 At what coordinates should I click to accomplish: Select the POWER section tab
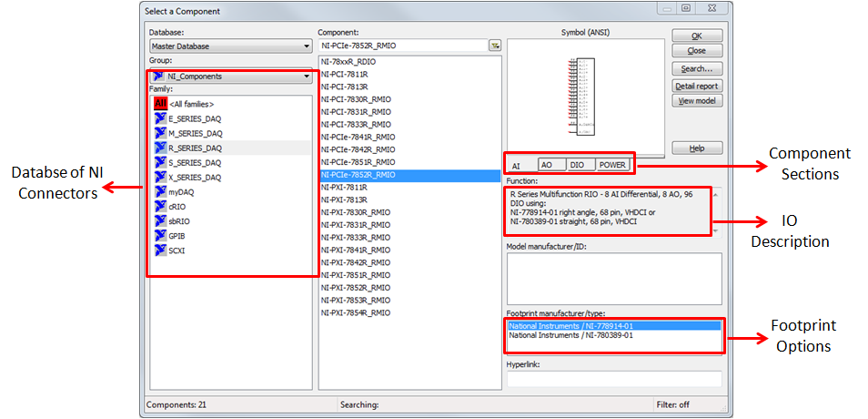(x=612, y=165)
